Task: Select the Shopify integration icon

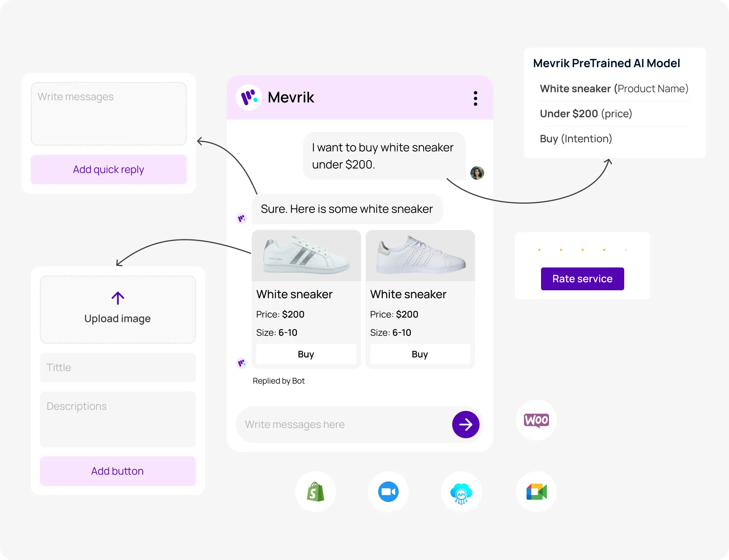Action: click(x=315, y=492)
